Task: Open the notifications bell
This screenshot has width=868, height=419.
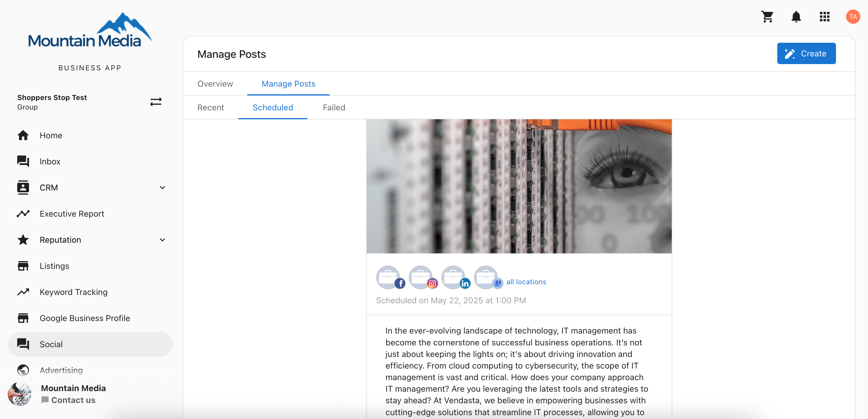Action: click(796, 17)
